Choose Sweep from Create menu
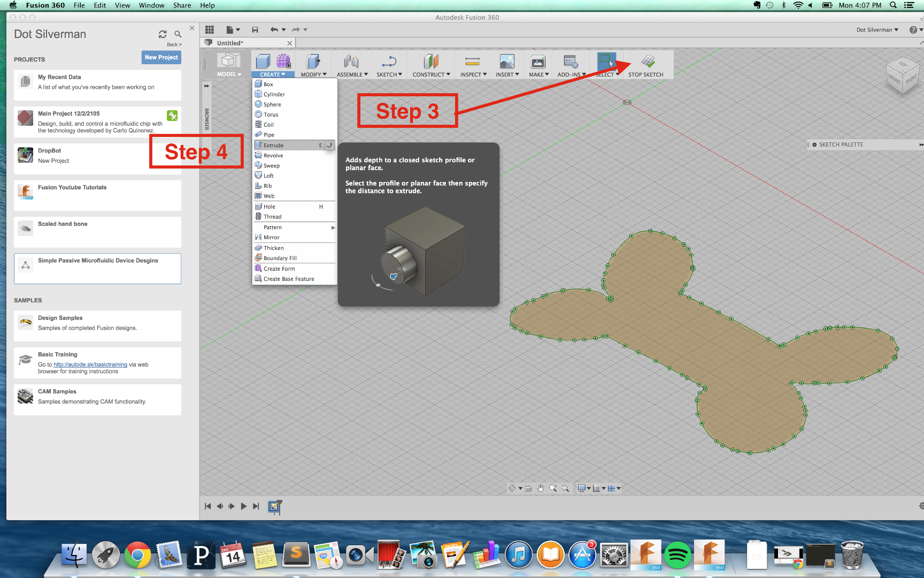This screenshot has width=924, height=578. pyautogui.click(x=295, y=166)
